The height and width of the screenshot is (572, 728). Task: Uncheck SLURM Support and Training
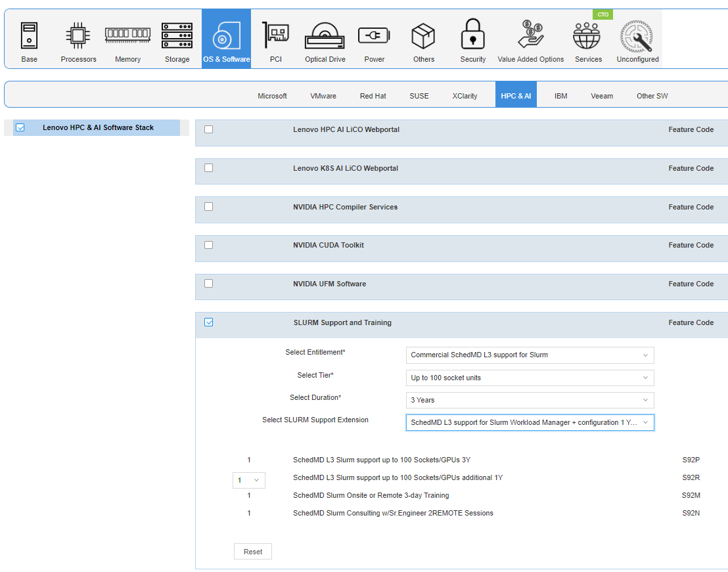point(208,322)
